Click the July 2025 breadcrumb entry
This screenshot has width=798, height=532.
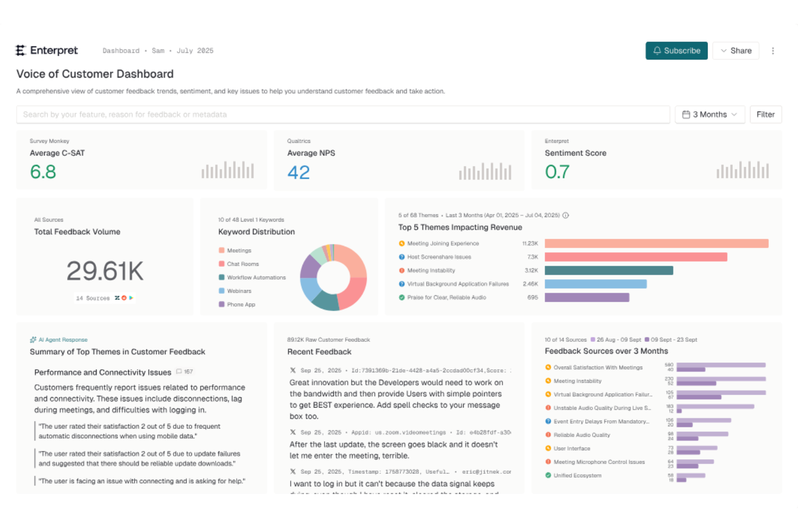(195, 50)
